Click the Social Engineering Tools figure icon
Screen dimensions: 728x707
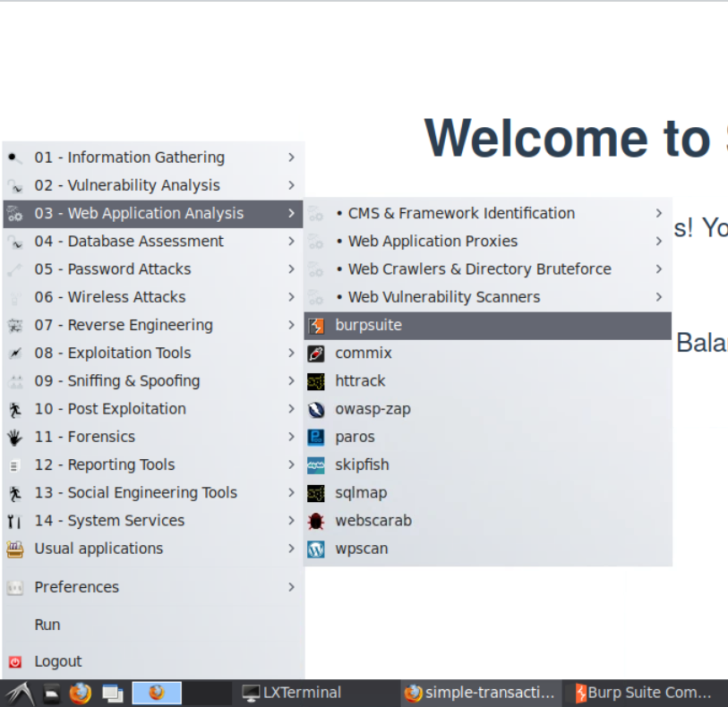(x=15, y=493)
